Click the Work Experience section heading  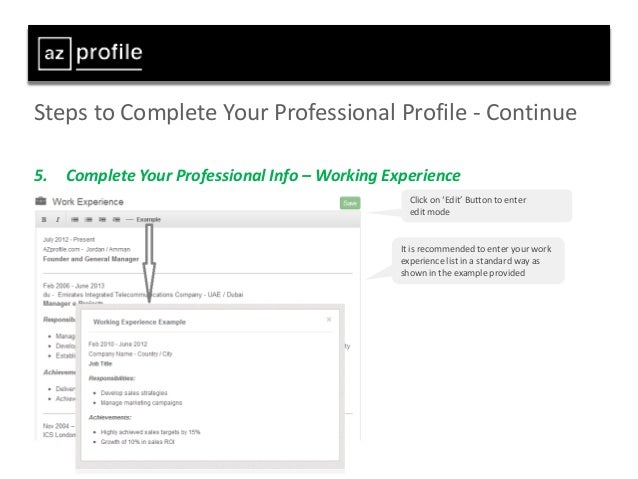tap(88, 202)
